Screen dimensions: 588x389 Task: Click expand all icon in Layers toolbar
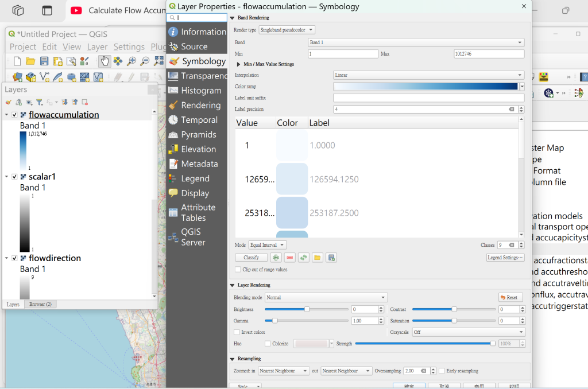tap(64, 102)
